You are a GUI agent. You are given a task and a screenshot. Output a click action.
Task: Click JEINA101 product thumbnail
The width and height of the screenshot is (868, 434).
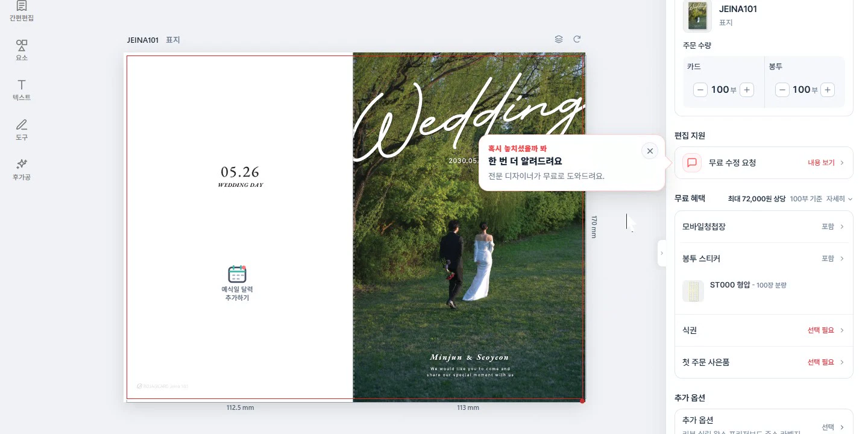(697, 16)
